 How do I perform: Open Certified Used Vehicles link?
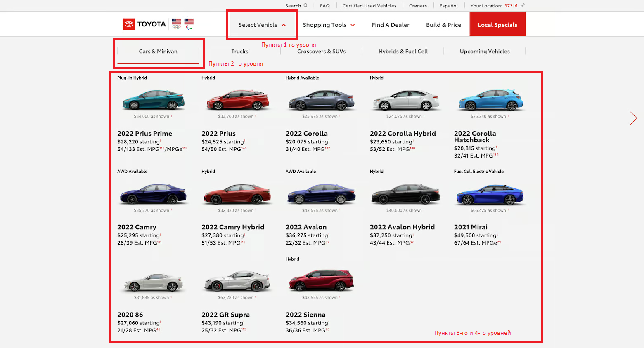(x=369, y=6)
